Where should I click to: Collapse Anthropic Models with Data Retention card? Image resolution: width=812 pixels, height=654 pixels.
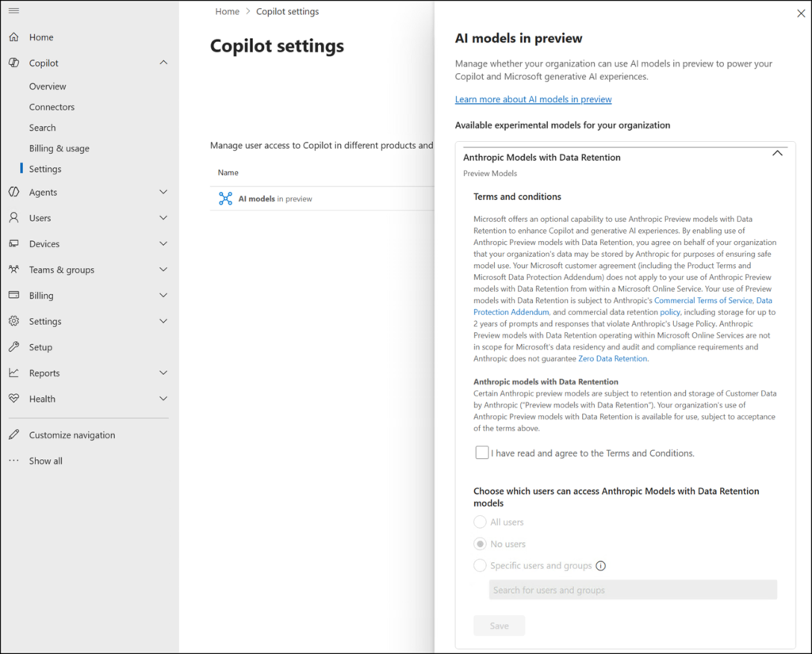pos(777,153)
